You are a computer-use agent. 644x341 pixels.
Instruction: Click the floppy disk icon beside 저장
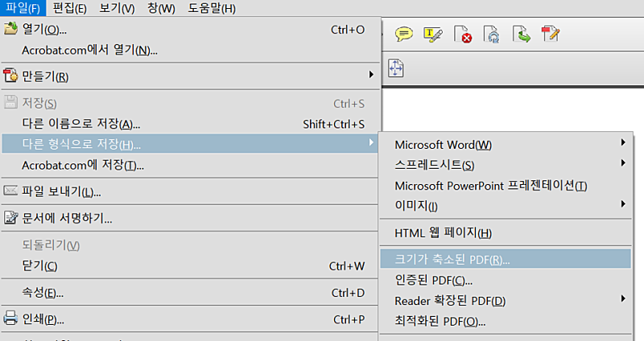click(x=10, y=102)
